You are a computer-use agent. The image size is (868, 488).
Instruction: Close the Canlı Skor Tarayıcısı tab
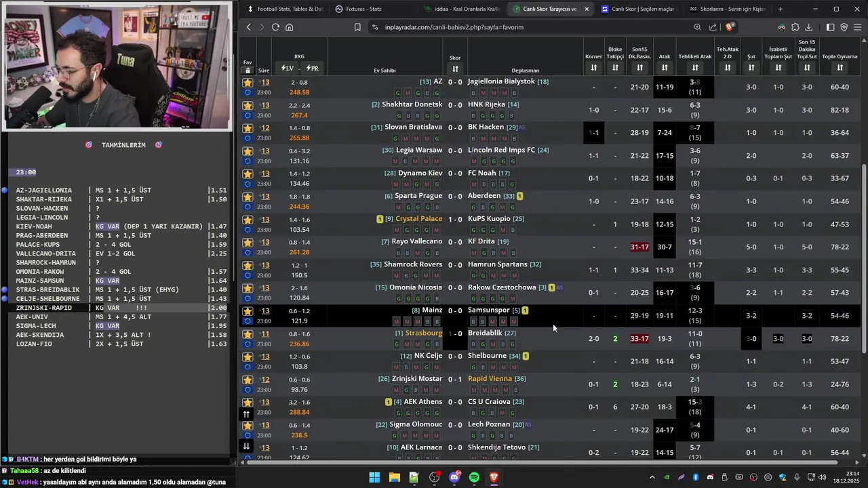coord(587,9)
